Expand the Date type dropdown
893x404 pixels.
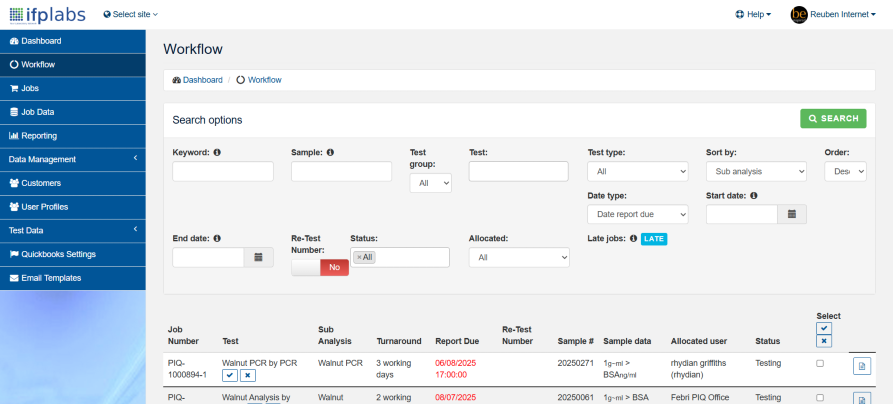pos(637,214)
